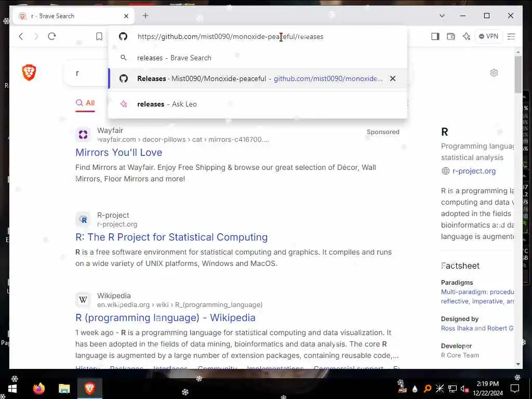Open File Explorer from the taskbar
The height and width of the screenshot is (399, 532).
64,389
